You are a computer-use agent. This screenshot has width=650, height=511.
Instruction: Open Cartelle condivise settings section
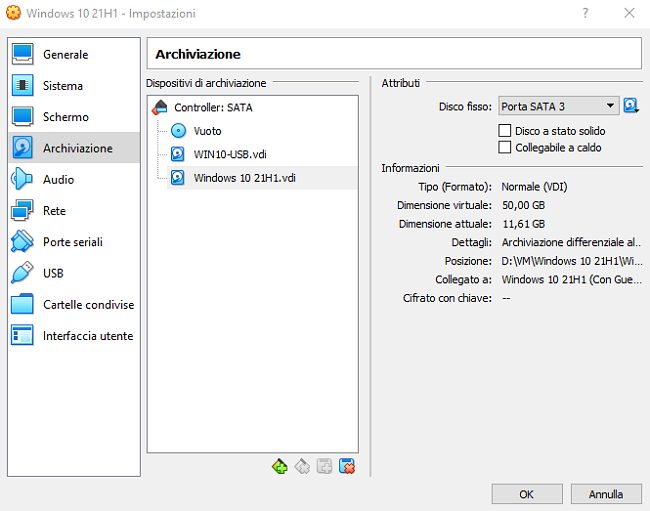point(74,304)
